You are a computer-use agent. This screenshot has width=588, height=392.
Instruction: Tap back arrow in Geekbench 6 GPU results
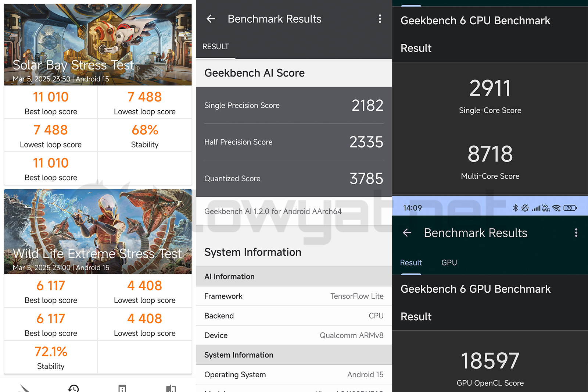407,233
